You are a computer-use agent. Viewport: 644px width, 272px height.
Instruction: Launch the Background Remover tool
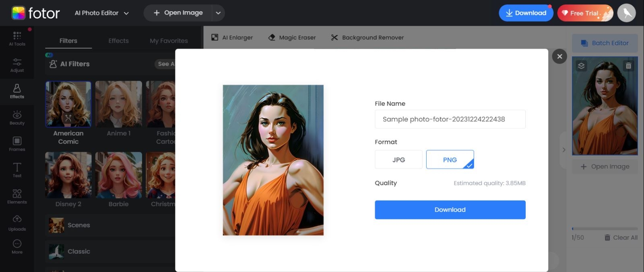(367, 37)
